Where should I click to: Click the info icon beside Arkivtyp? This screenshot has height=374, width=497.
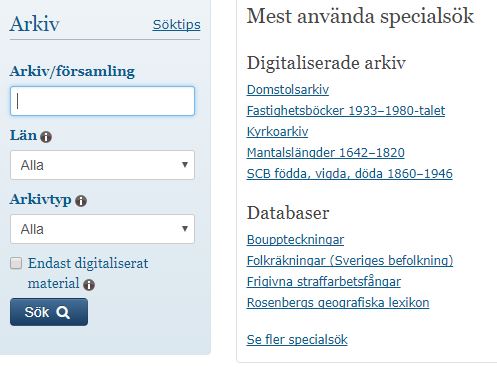click(81, 201)
